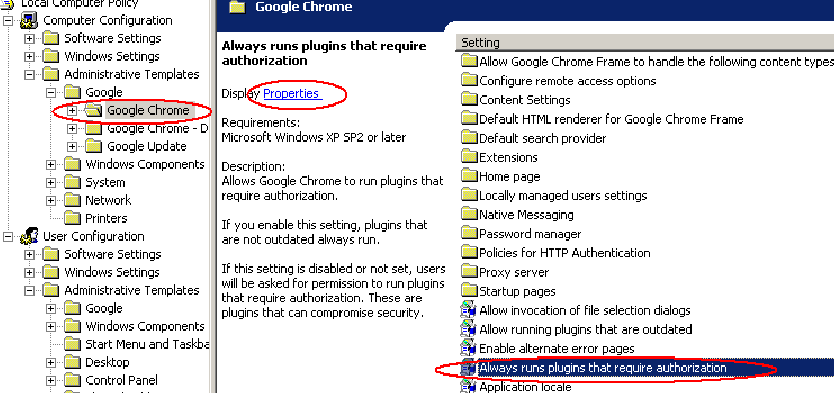
Task: Select 'Google' folder under Computer Configuration
Action: pos(104,93)
